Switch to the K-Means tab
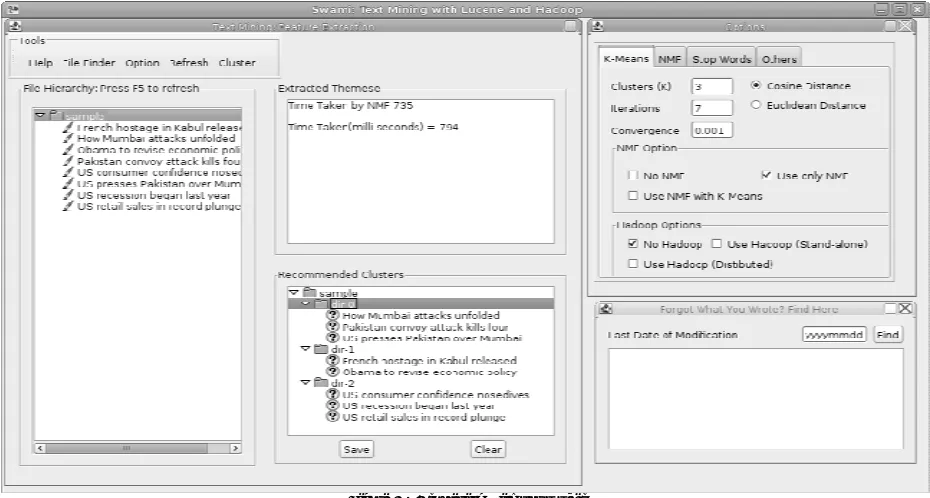Viewport: 930px width, 498px height. (626, 59)
